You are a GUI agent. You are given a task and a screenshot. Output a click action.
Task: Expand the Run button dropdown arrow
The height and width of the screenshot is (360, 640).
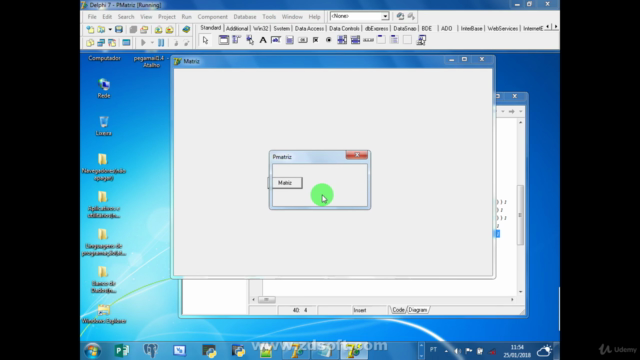point(152,42)
